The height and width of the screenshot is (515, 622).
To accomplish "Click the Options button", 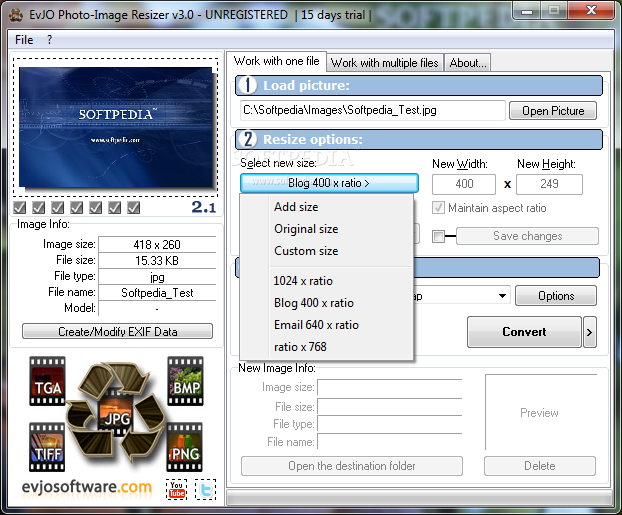I will pyautogui.click(x=556, y=296).
